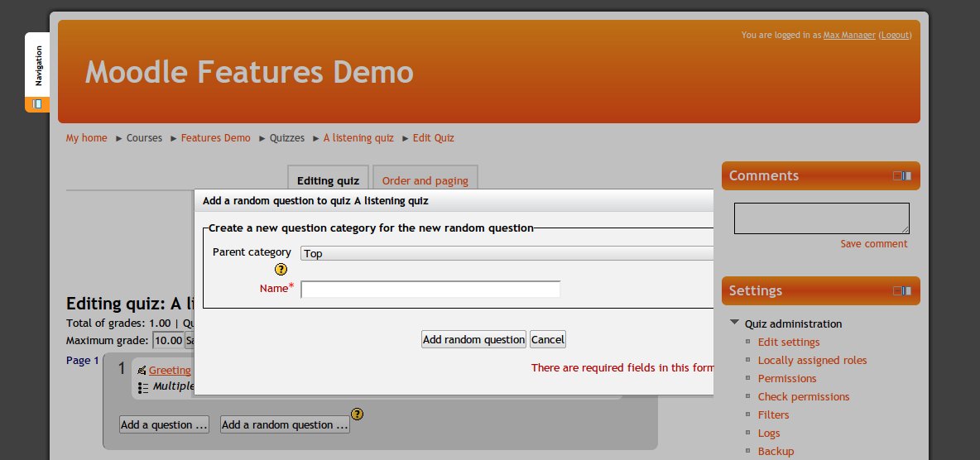Open Filters in Quiz administration
This screenshot has height=460, width=980.
pyautogui.click(x=773, y=414)
